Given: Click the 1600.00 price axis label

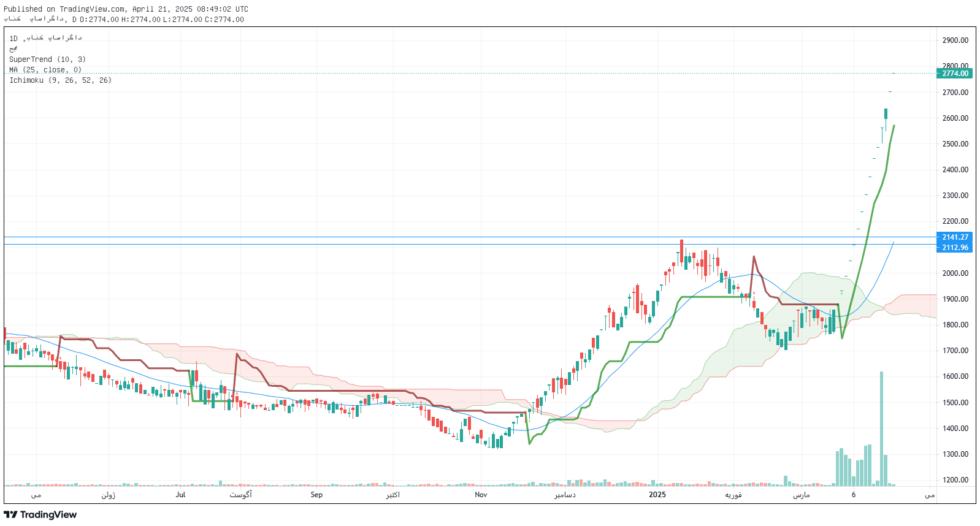Looking at the screenshot, I should pos(955,376).
